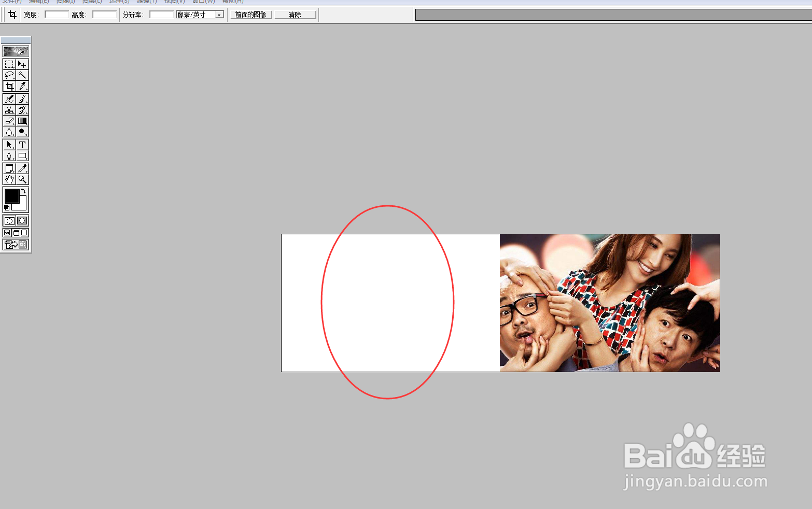Viewport: 812px width, 509px height.
Task: Click the crop tool preset icon in the options bar
Action: coord(12,15)
